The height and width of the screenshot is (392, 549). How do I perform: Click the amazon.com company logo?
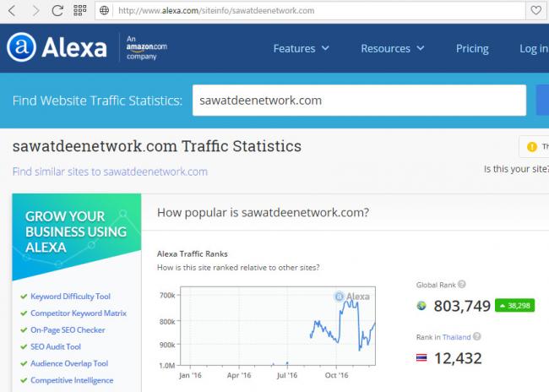tap(146, 47)
